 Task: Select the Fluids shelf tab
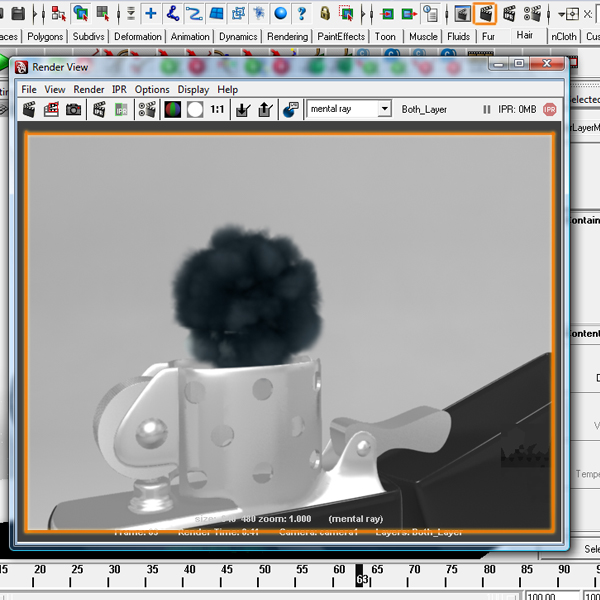click(458, 37)
